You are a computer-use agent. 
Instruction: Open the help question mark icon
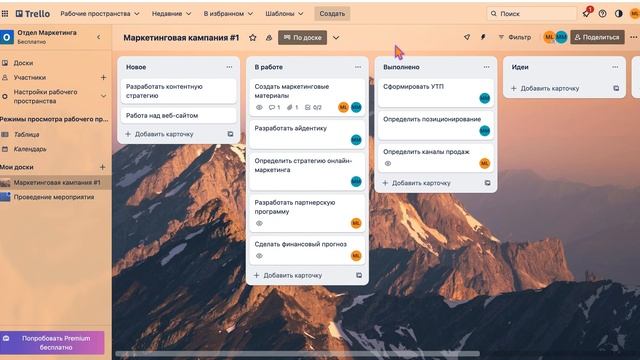(x=602, y=13)
